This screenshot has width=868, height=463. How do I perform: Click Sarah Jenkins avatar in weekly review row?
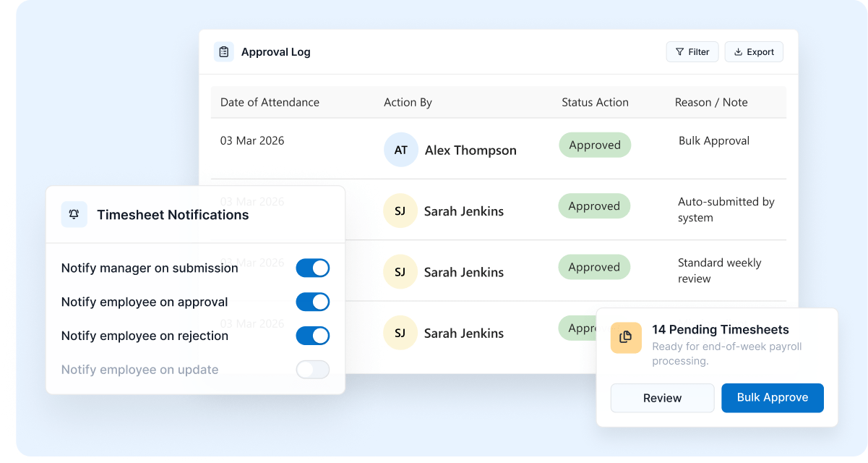[x=400, y=272]
